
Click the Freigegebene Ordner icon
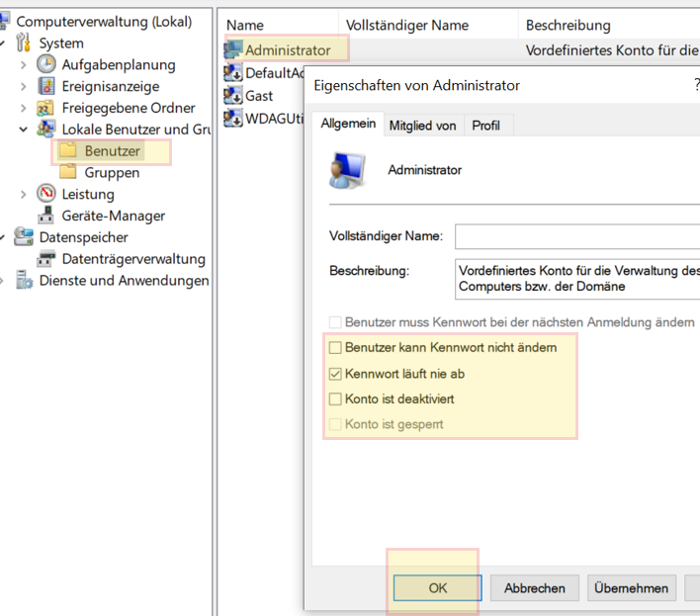pos(46,108)
